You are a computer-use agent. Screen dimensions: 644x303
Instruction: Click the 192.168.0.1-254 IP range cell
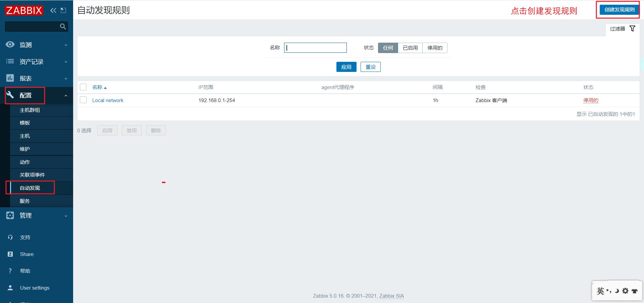[217, 100]
